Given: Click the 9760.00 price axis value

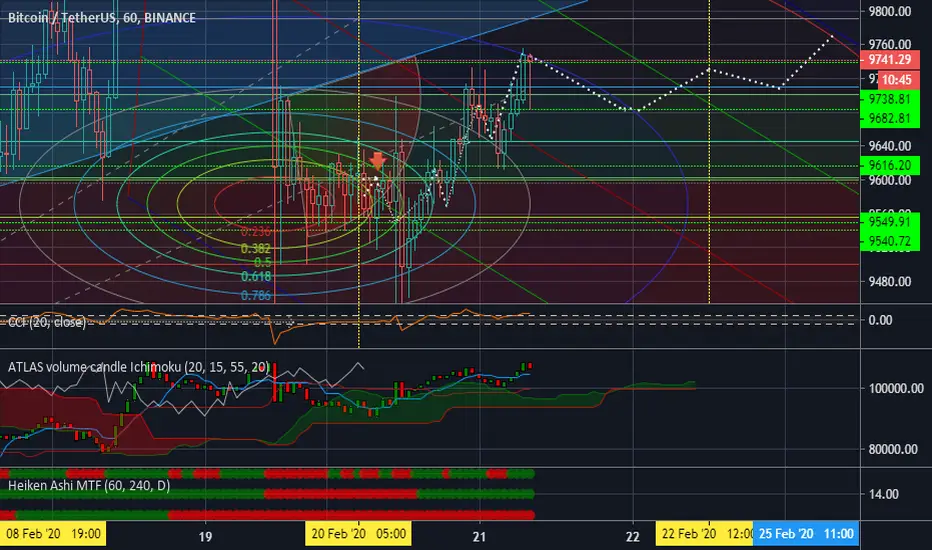Looking at the screenshot, I should pos(889,44).
